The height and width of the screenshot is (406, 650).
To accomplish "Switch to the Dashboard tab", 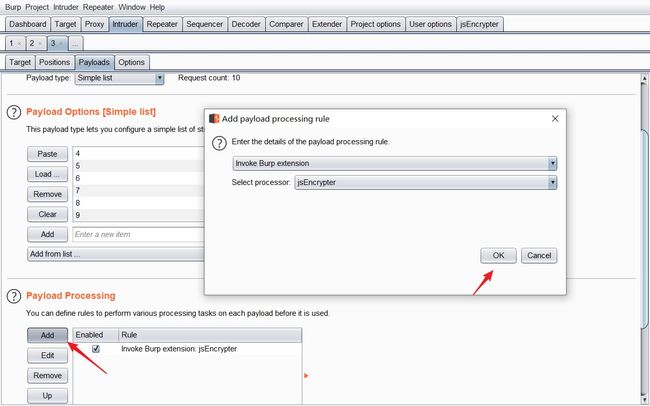I will click(x=28, y=24).
